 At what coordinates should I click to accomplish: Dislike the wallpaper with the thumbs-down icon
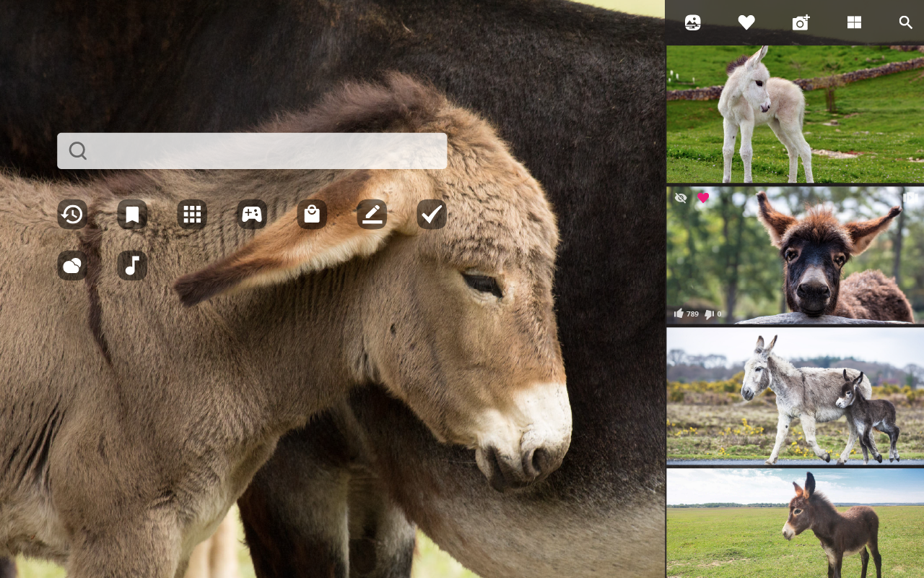pos(709,314)
